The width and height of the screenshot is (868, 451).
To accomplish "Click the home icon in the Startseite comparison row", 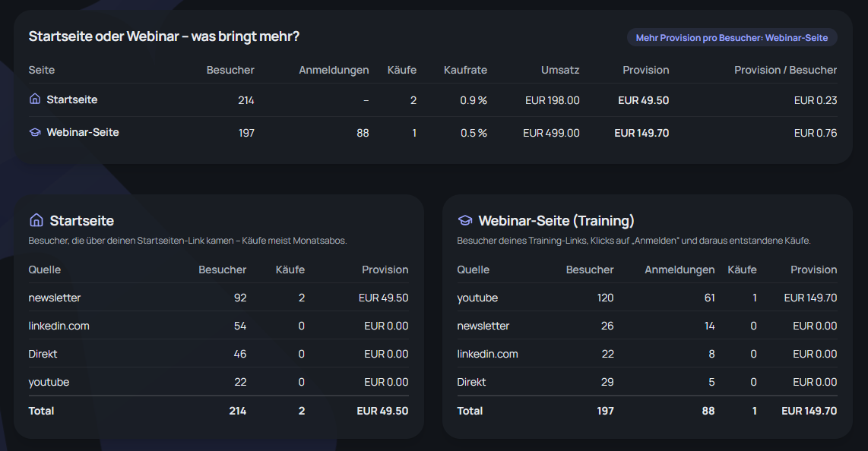I will [x=35, y=99].
